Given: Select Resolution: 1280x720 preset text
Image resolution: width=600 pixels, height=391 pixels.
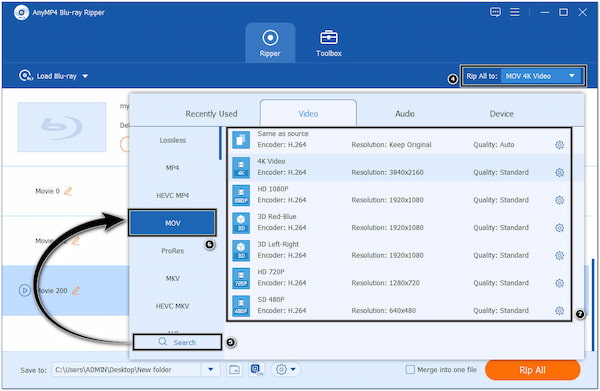Looking at the screenshot, I should 385,283.
